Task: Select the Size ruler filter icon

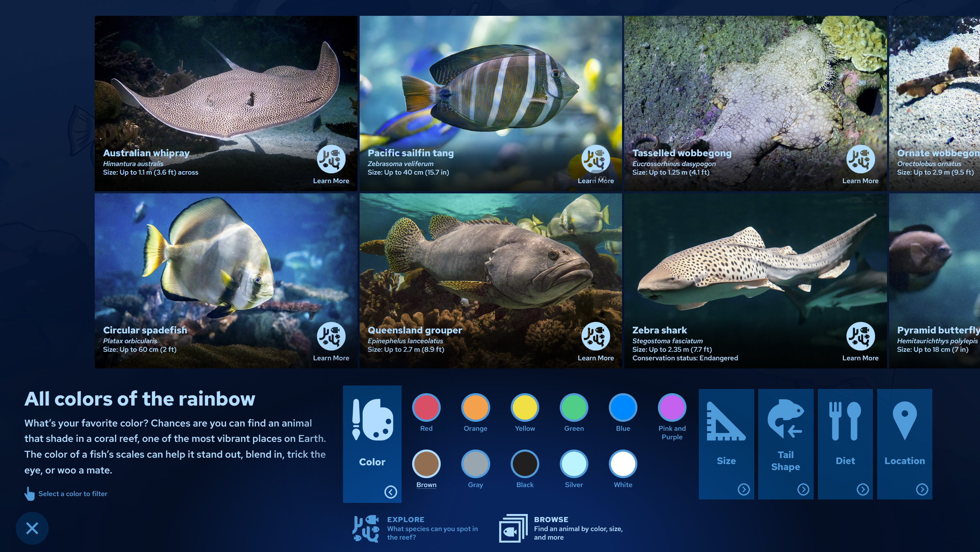Action: click(x=726, y=422)
